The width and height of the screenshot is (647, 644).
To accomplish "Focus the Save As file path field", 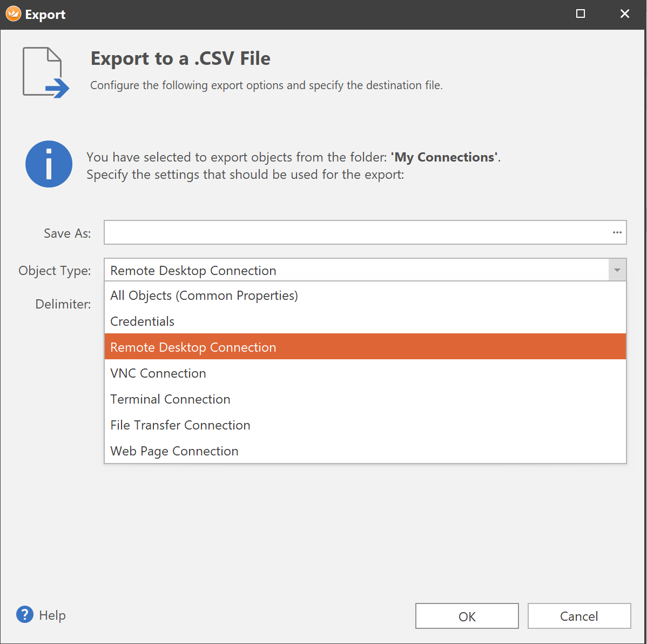I will 356,232.
